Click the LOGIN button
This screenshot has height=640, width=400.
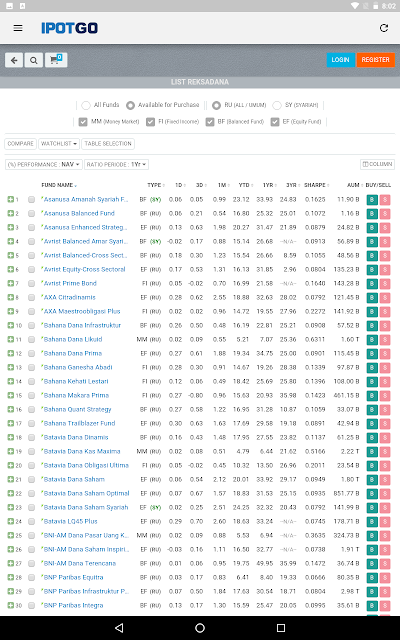coord(340,60)
